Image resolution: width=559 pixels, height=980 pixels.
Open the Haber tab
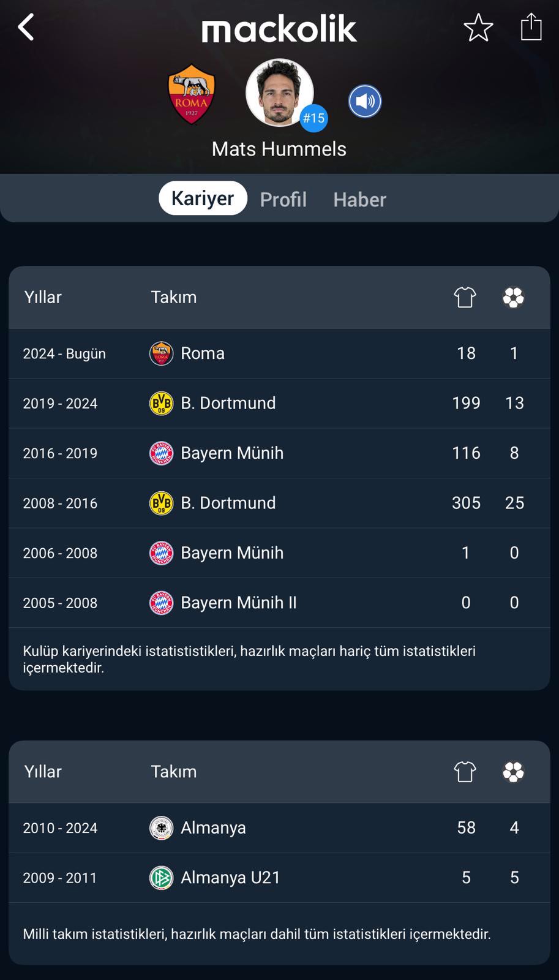pos(359,199)
